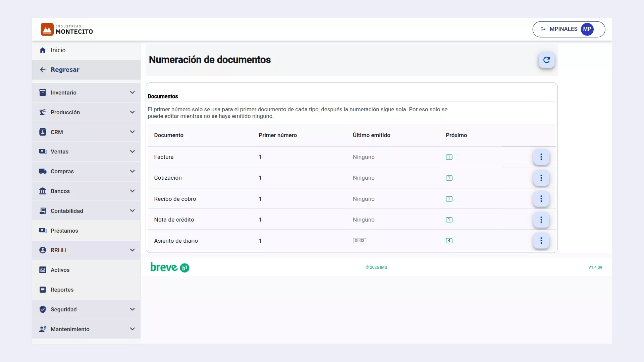
Task: Click the Activos asset icon
Action: coord(43,270)
